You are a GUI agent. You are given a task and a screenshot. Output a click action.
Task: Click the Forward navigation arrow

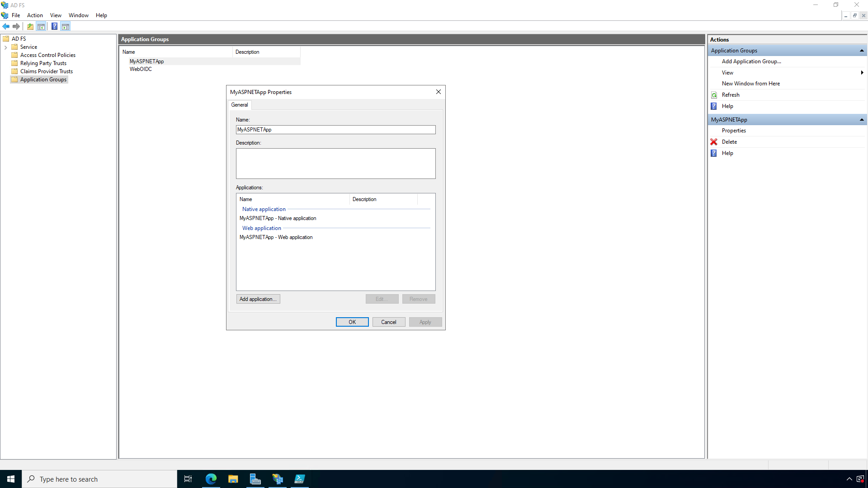click(16, 26)
